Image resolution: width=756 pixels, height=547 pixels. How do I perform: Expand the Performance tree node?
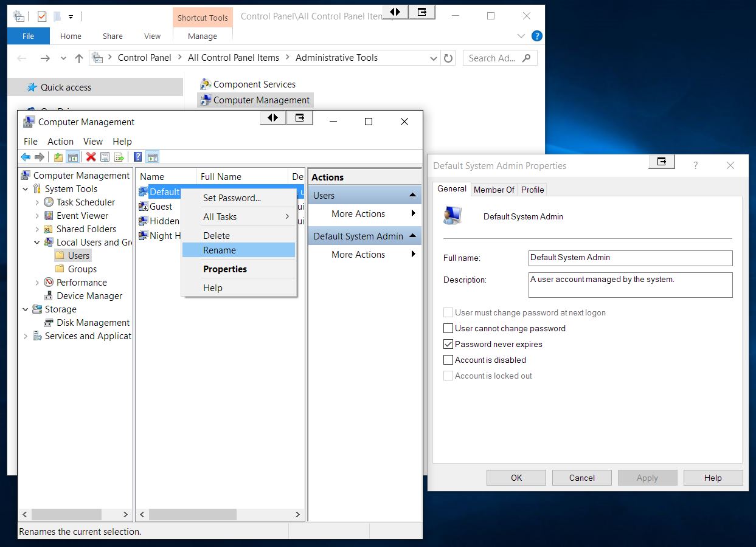click(37, 283)
